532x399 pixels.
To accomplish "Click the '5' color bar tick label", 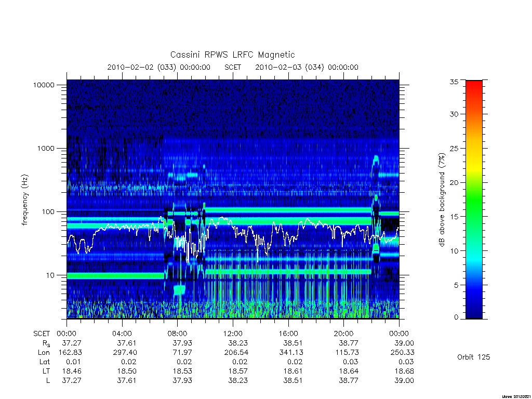I will [456, 285].
